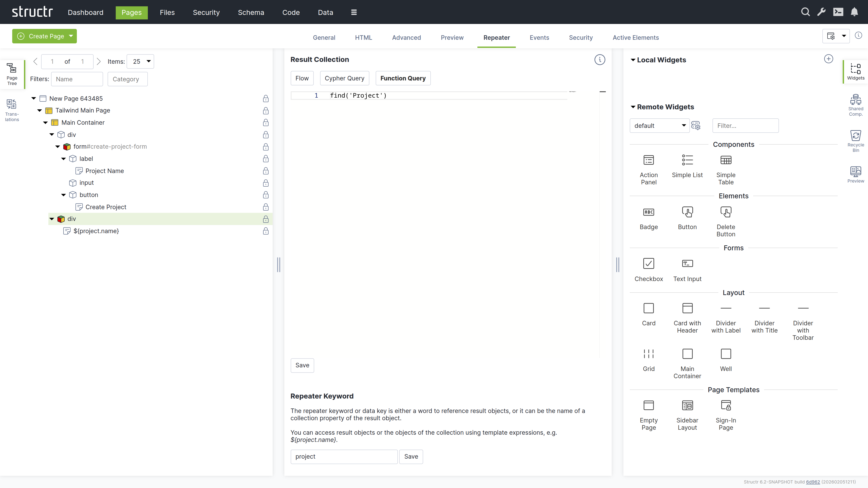868x488 pixels.
Task: Click the project keyword input field
Action: [344, 456]
